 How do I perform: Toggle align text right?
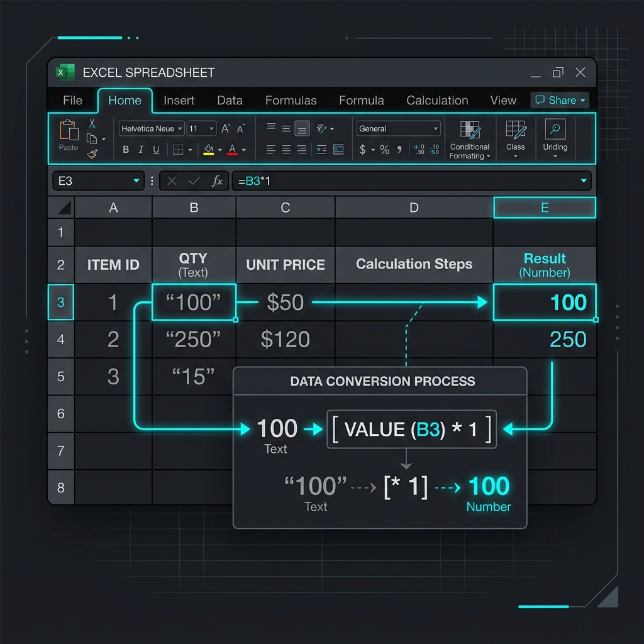(301, 150)
